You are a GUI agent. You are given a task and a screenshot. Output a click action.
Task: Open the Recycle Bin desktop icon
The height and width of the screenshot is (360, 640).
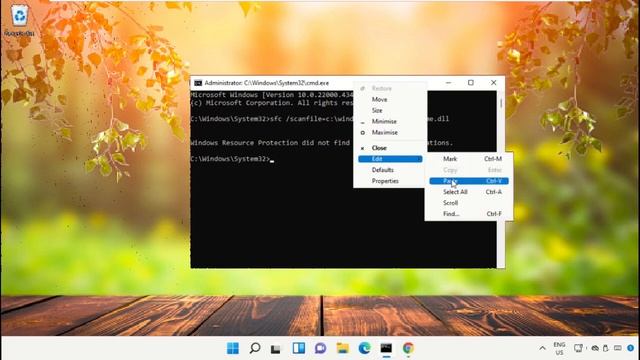pos(19,20)
